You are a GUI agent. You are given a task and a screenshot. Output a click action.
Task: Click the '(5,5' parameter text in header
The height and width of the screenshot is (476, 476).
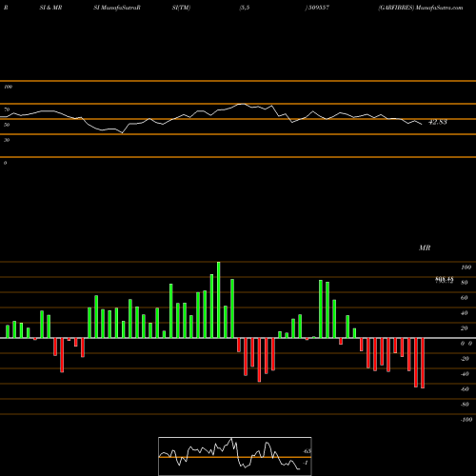pyautogui.click(x=245, y=8)
